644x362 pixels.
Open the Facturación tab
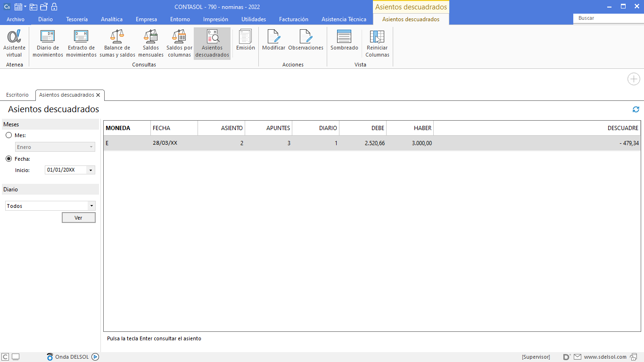coord(294,19)
